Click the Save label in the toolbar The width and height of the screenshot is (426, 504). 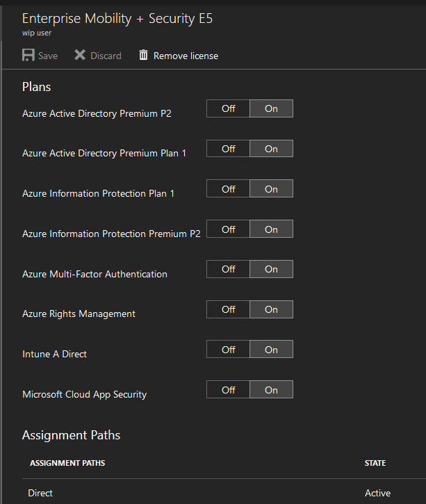pyautogui.click(x=48, y=56)
